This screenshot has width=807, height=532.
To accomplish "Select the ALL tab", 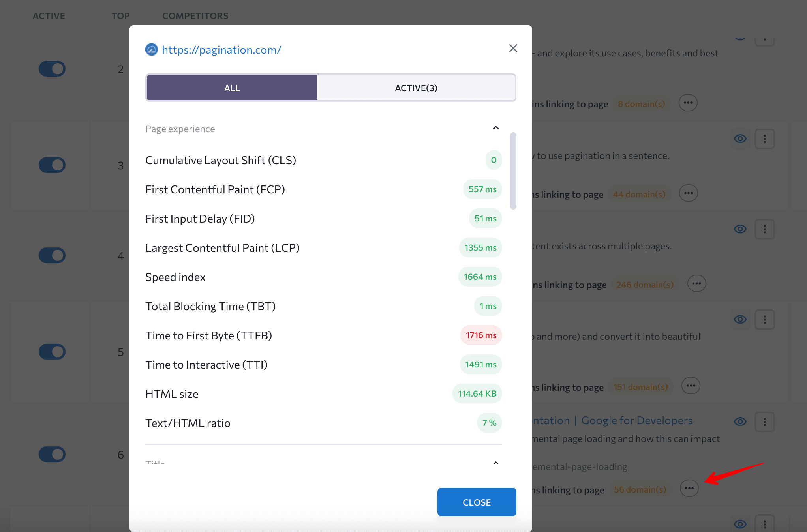I will click(x=232, y=88).
